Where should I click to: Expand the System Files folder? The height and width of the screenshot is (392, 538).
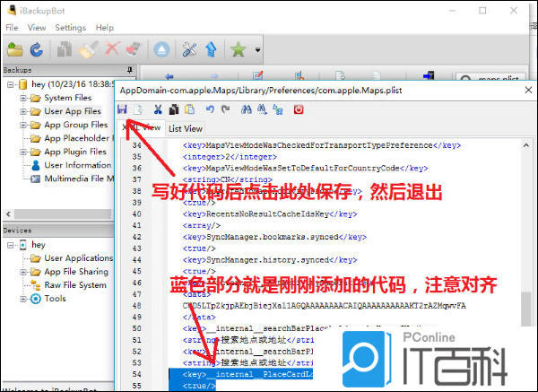[x=23, y=98]
